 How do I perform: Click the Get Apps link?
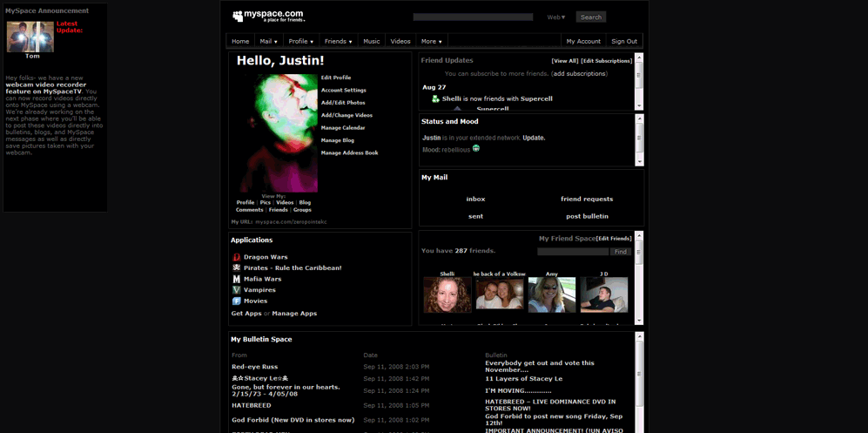coord(246,314)
